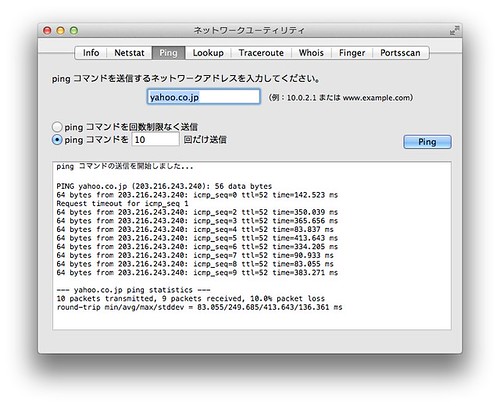Open the Netstat tab
The image size is (500, 406).
click(x=129, y=53)
